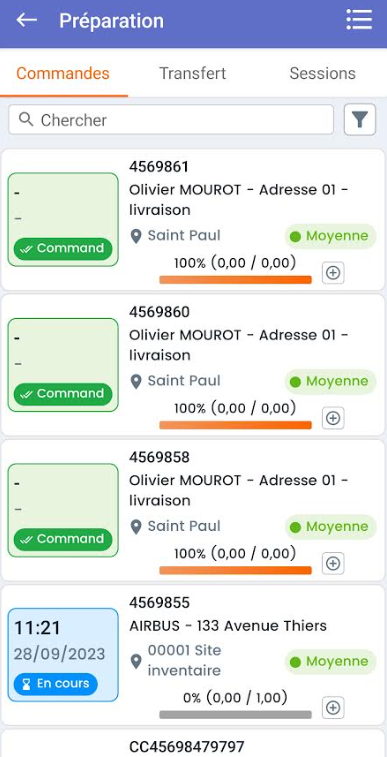Select the Commandes tab

click(63, 73)
